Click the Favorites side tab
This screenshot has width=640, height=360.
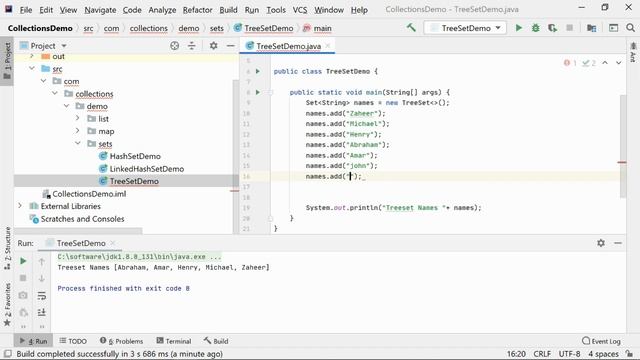pos(7,304)
